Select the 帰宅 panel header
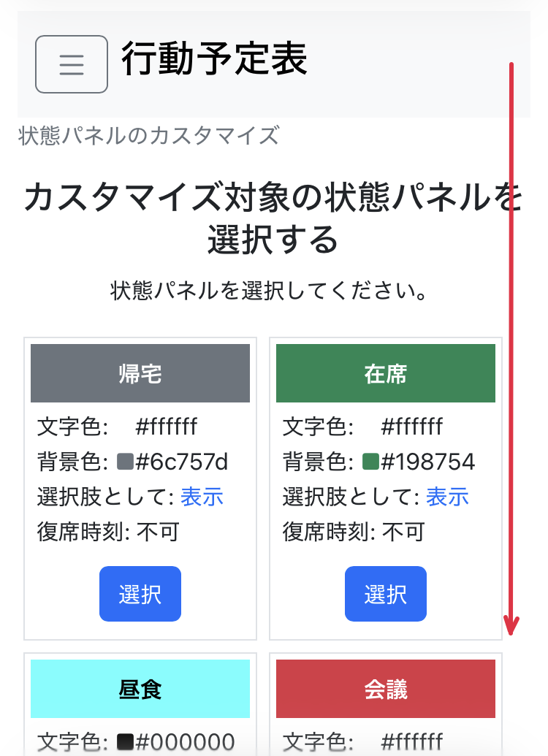The height and width of the screenshot is (756, 548). (140, 373)
